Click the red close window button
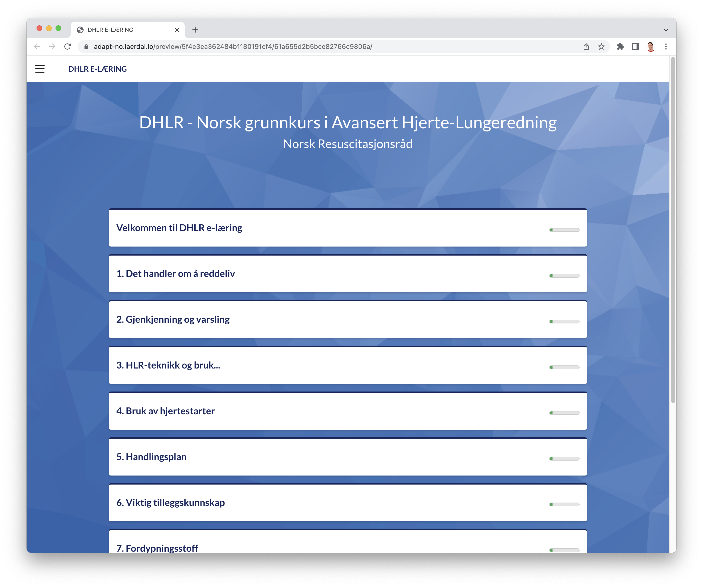 (x=39, y=28)
